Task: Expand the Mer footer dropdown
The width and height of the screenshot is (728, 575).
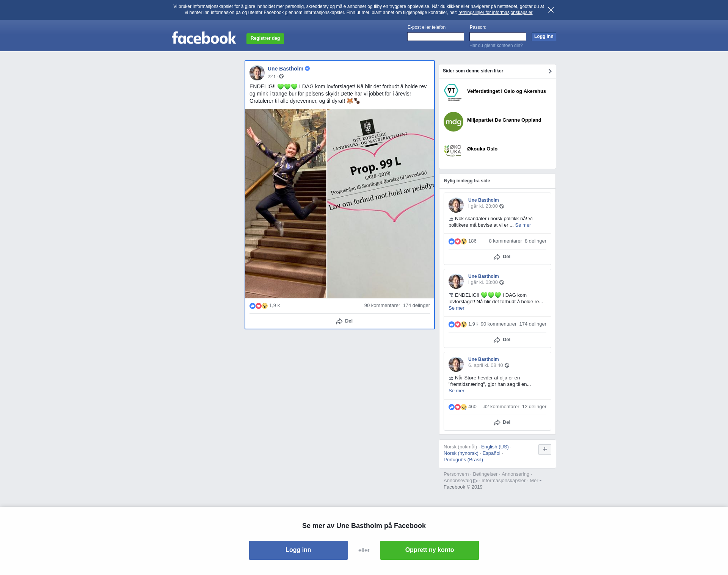Action: click(535, 481)
